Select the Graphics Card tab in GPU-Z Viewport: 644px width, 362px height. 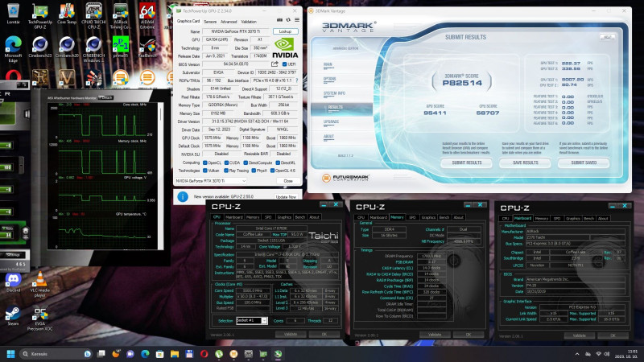[x=188, y=21]
